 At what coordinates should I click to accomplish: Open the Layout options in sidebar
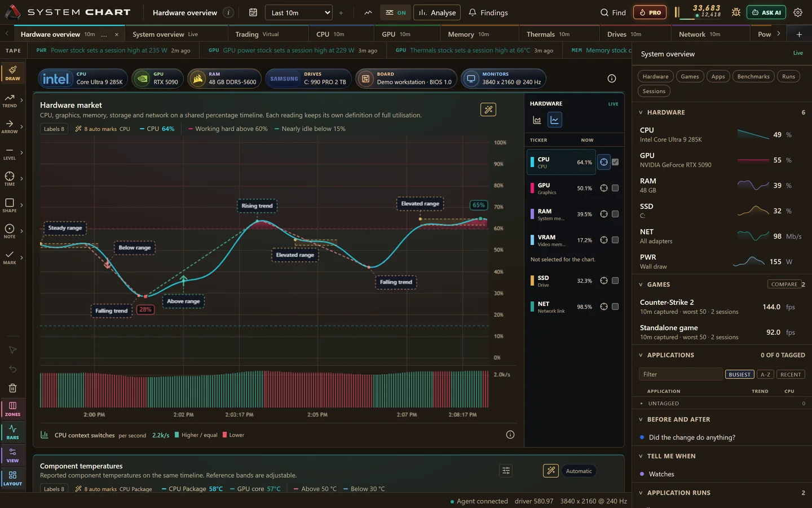12,479
